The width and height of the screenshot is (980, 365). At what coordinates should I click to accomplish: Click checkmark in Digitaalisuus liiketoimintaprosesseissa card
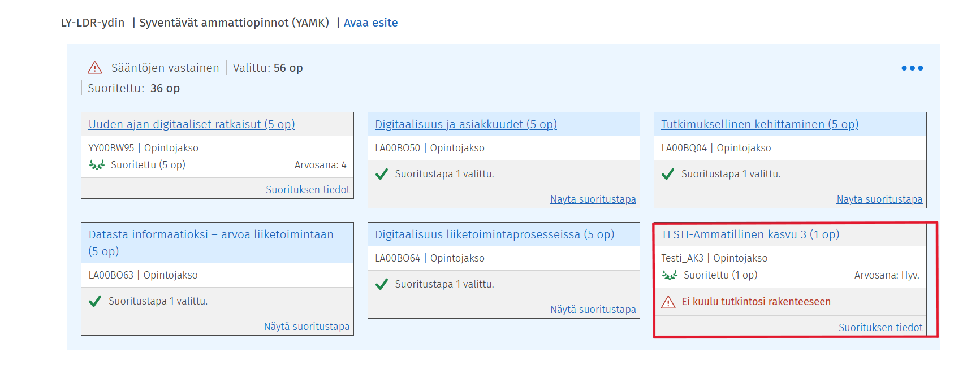382,284
